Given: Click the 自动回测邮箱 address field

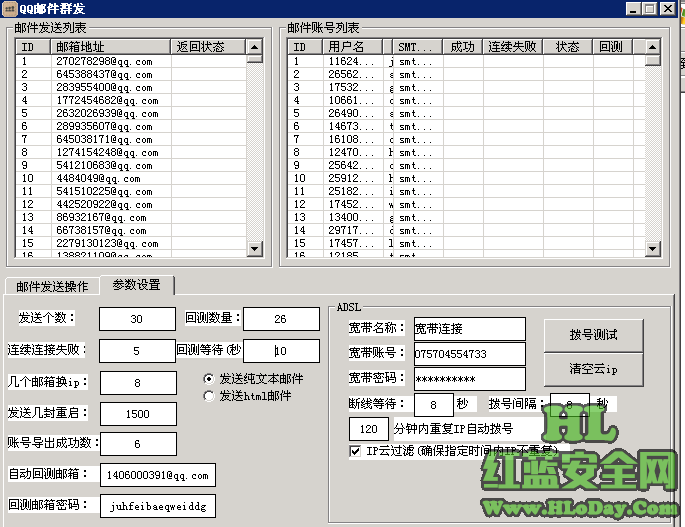Looking at the screenshot, I should 158,475.
